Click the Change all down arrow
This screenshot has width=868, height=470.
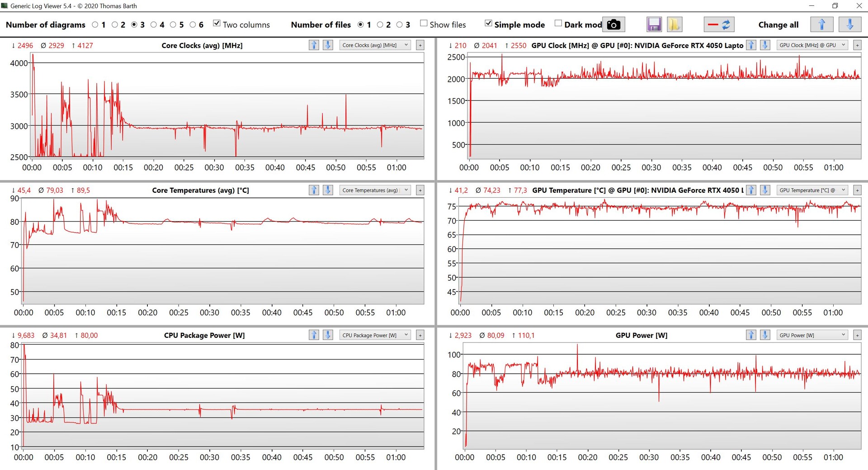pyautogui.click(x=849, y=24)
